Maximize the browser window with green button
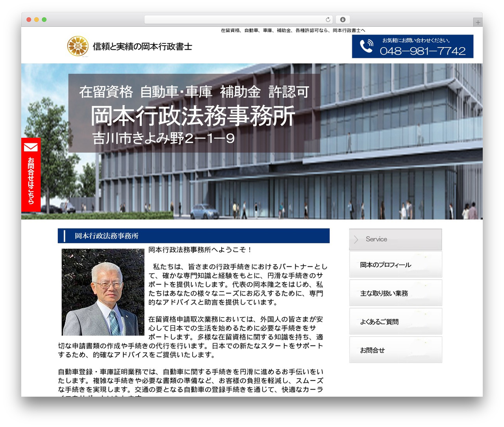The image size is (504, 427). click(44, 20)
